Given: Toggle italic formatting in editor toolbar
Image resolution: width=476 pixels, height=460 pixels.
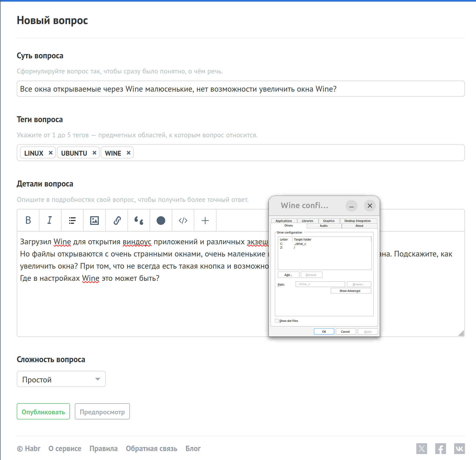Looking at the screenshot, I should tap(50, 220).
